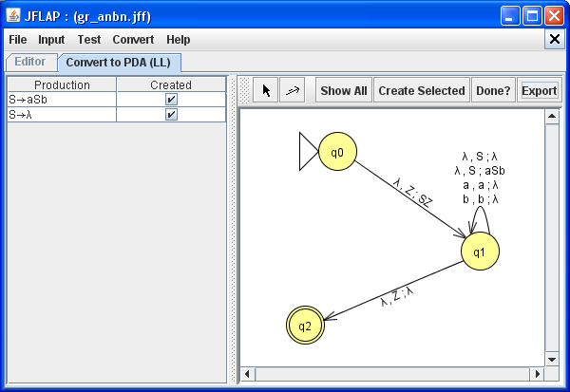Open the File menu
This screenshot has height=392, width=570.
pyautogui.click(x=18, y=40)
